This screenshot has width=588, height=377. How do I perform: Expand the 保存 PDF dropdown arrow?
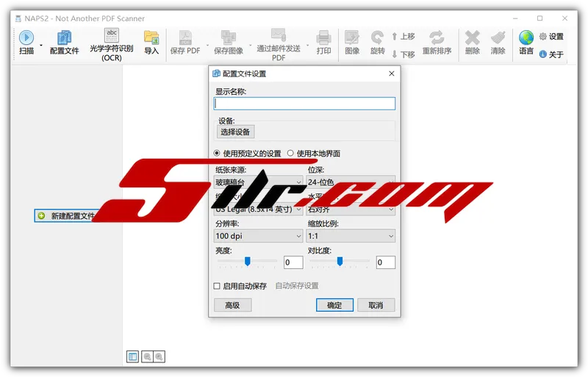point(207,45)
